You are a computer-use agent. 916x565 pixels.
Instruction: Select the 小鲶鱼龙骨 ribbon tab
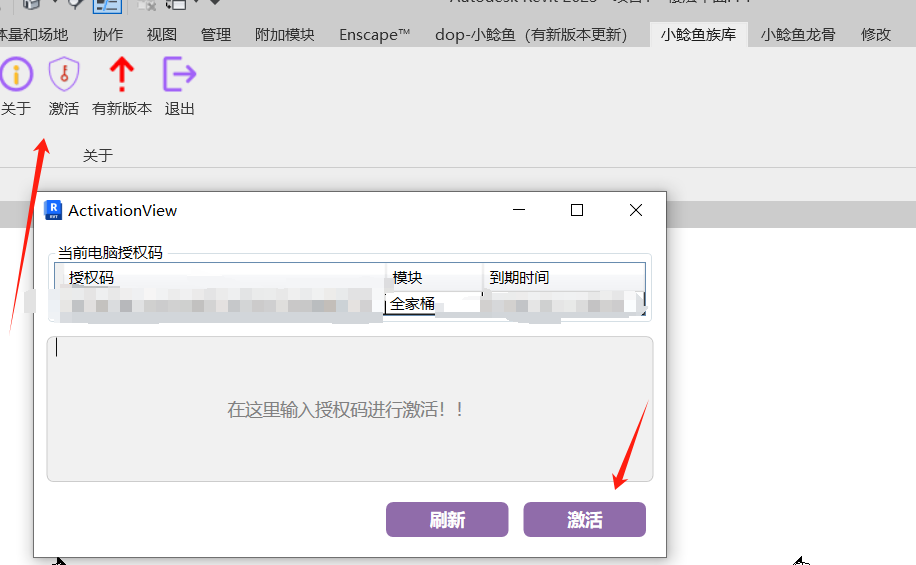pos(800,34)
